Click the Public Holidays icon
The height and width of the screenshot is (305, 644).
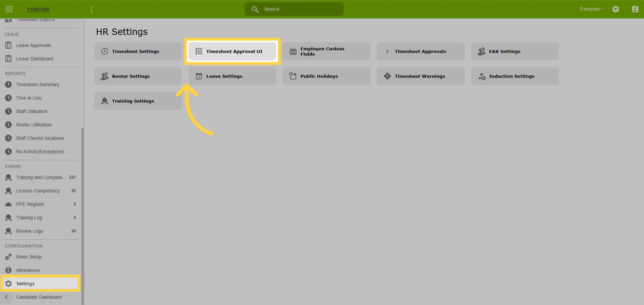pos(293,76)
